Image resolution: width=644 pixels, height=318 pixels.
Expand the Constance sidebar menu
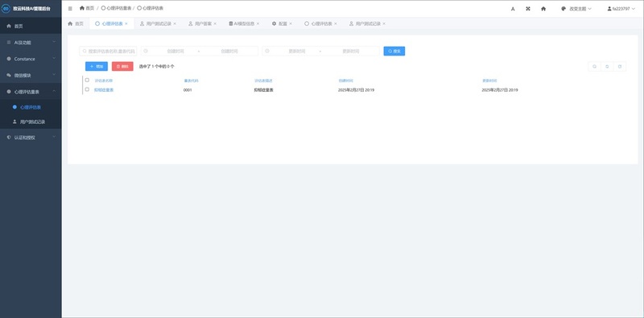(x=31, y=59)
